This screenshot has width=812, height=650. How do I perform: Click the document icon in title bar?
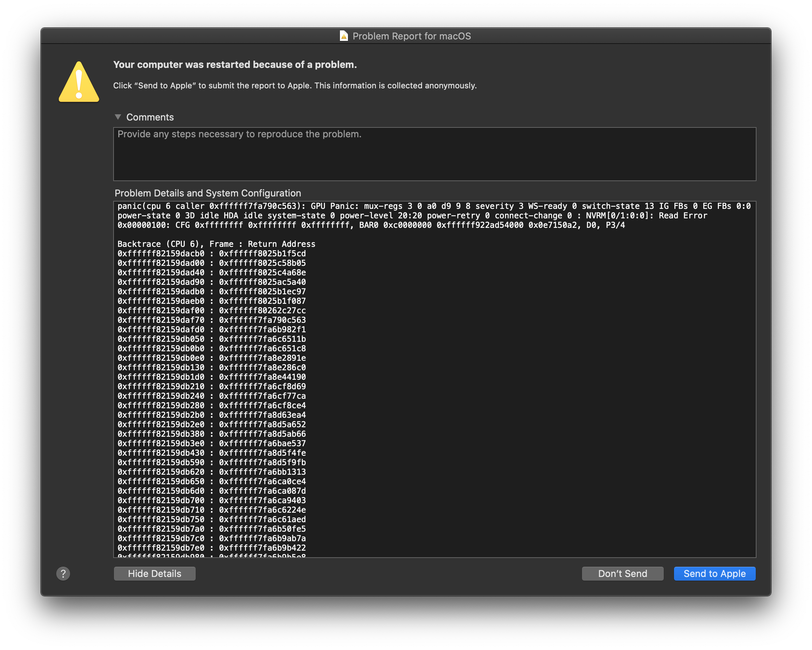pyautogui.click(x=344, y=36)
